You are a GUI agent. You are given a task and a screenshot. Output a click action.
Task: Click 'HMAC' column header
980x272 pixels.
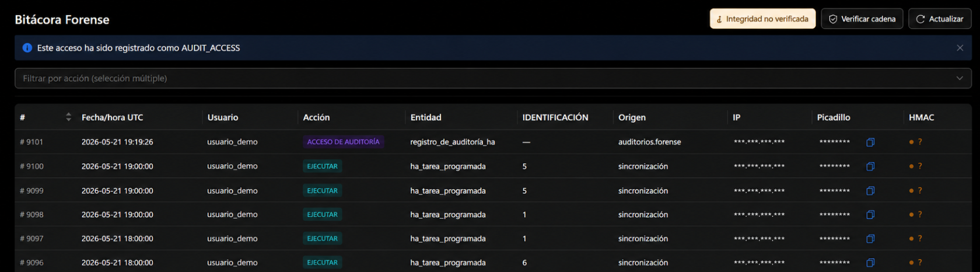[921, 117]
